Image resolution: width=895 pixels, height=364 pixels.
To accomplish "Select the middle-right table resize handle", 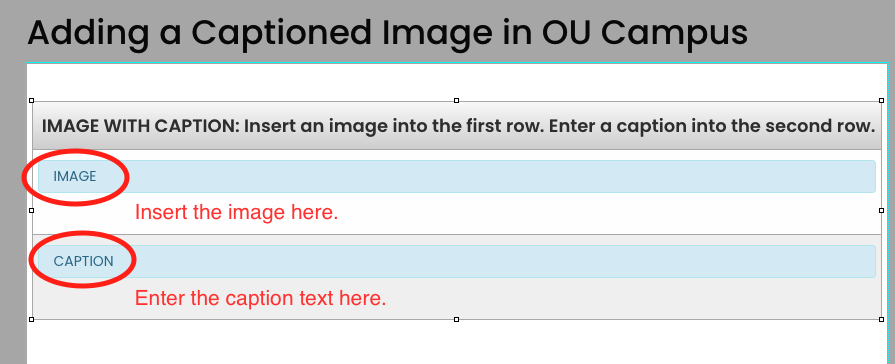I will (881, 211).
